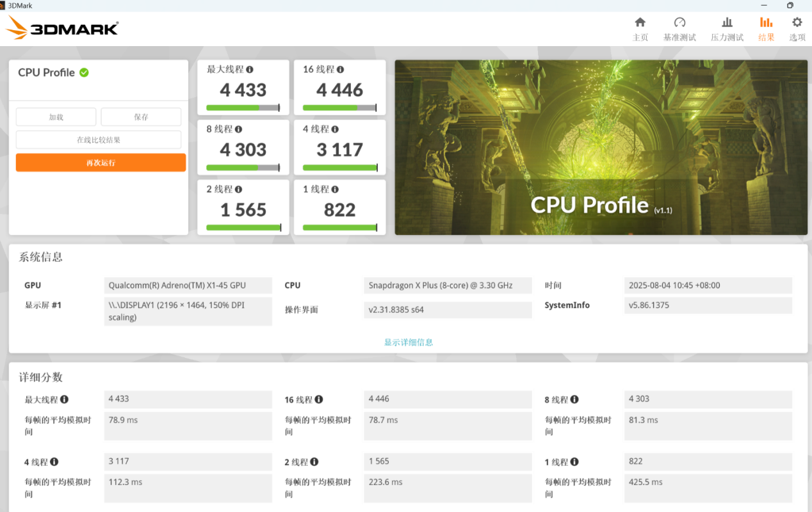This screenshot has height=512, width=812.
Task: Click info icon beside 1 线程 in 详细分数
Action: tap(574, 461)
